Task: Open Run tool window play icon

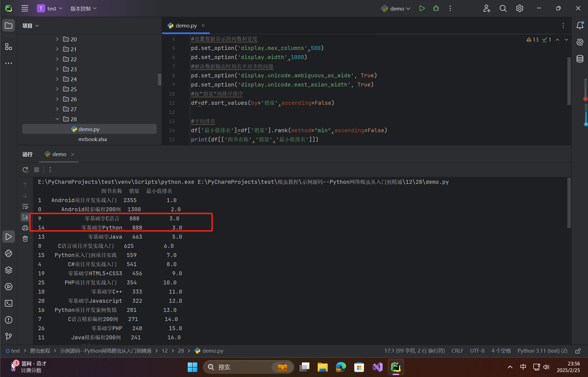Action: 9,237
